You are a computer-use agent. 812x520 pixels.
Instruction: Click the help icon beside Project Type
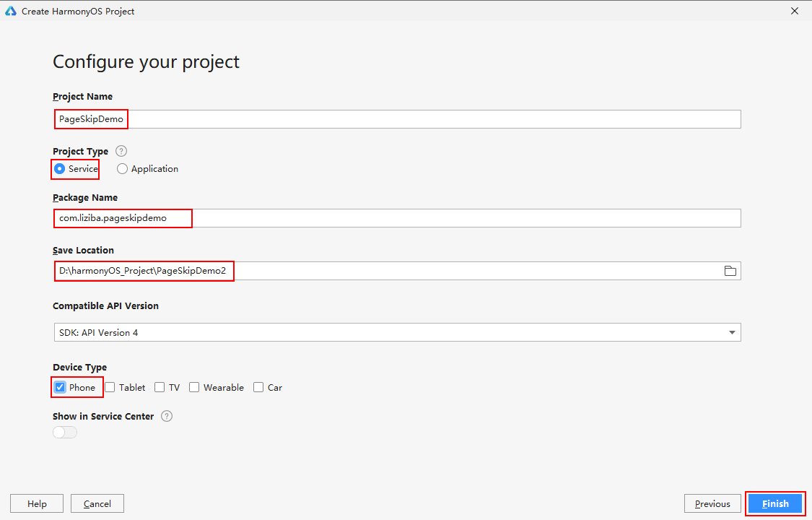point(121,151)
